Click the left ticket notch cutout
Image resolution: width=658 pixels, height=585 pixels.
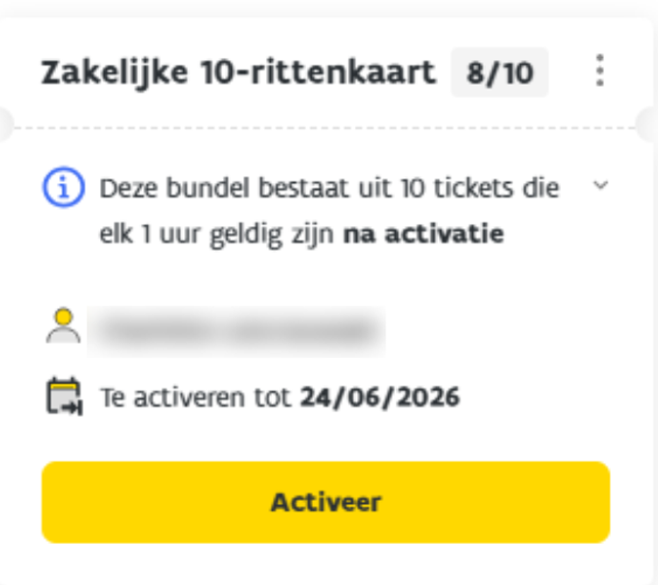pyautogui.click(x=4, y=126)
